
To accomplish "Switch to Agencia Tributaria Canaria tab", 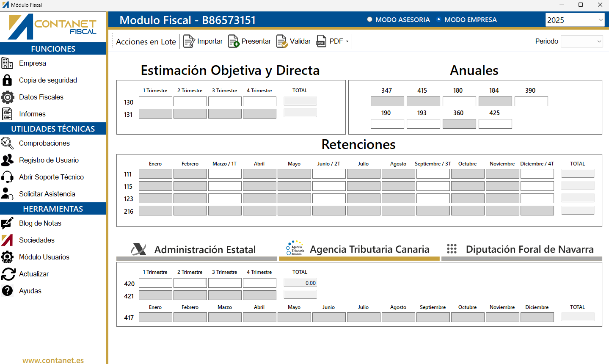I will click(359, 250).
